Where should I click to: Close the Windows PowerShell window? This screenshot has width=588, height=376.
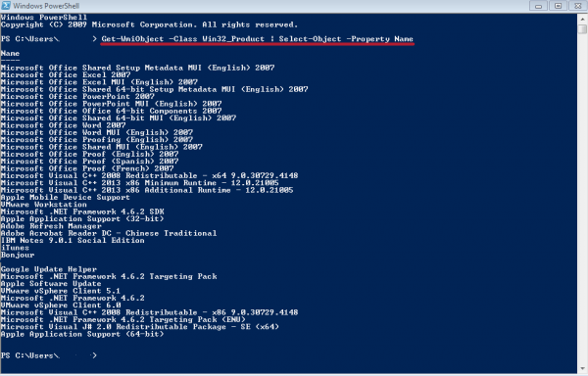click(578, 6)
